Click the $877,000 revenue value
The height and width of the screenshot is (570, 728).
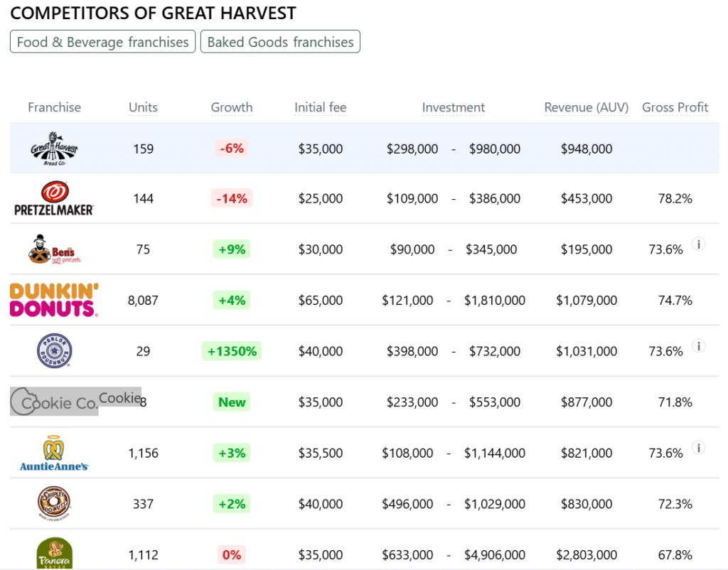[x=587, y=402]
